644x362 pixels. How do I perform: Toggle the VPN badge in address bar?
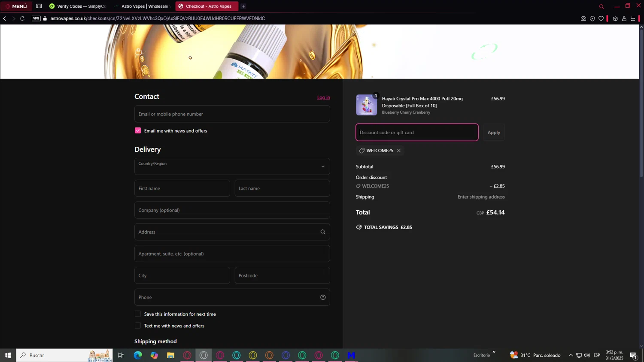[36, 18]
